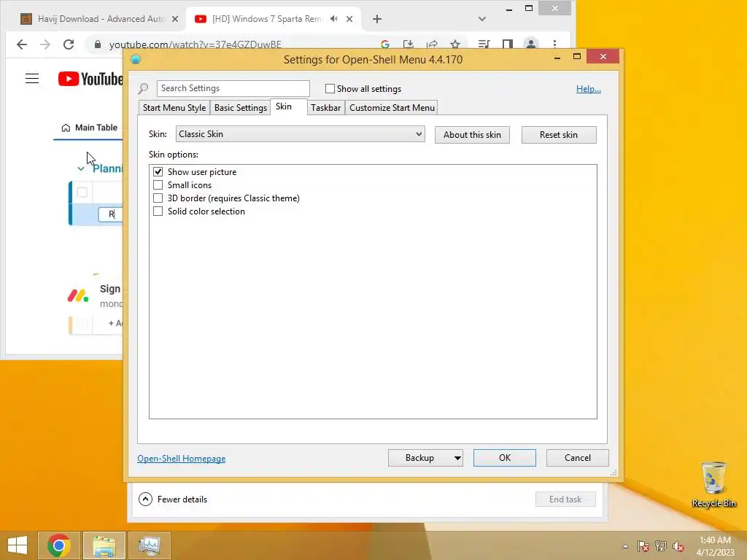
Task: Open the Windows Start button
Action: click(x=18, y=545)
